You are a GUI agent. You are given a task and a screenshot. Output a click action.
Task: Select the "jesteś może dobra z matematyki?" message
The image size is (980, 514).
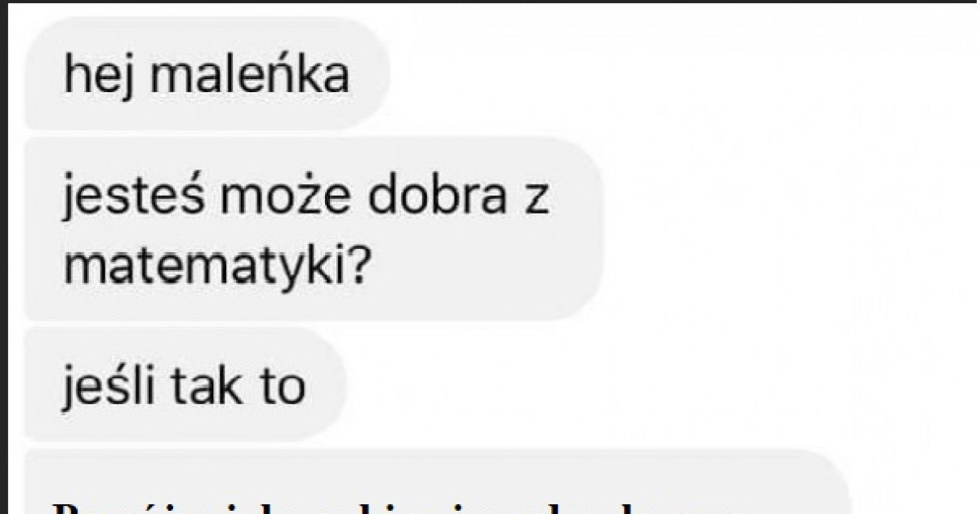314,228
